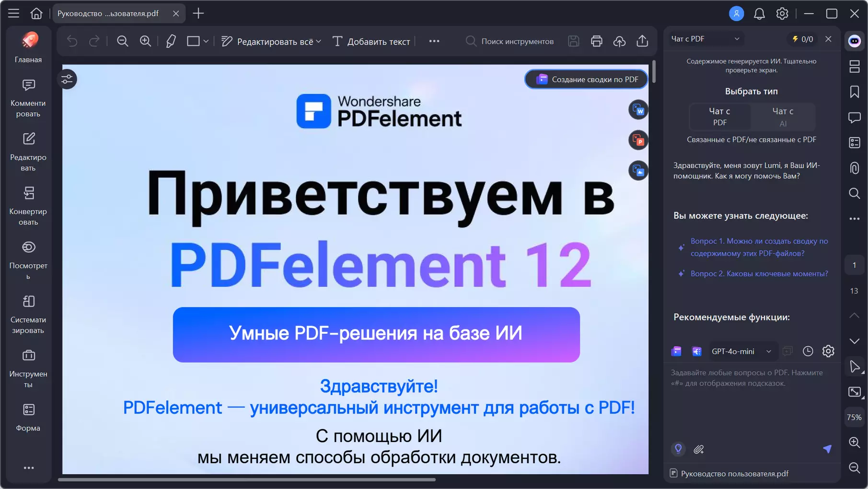Select Чат с AI type
Image resolution: width=868 pixels, height=489 pixels.
pos(783,116)
